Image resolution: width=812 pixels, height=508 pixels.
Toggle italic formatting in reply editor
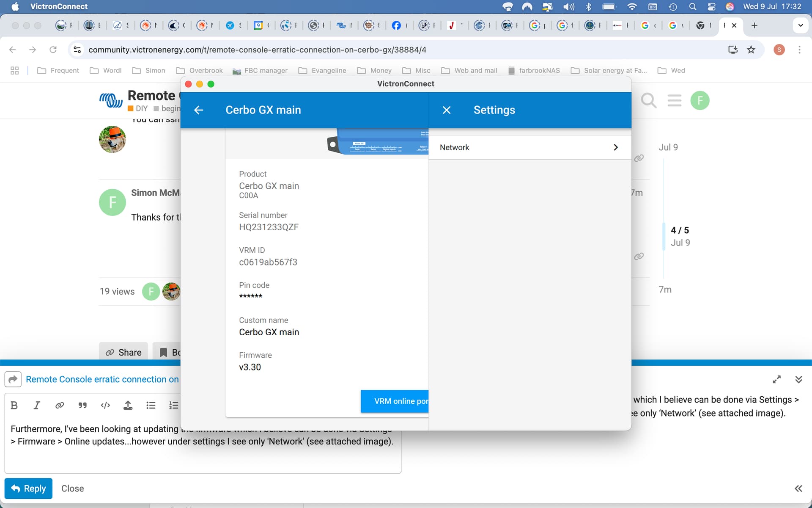(37, 405)
